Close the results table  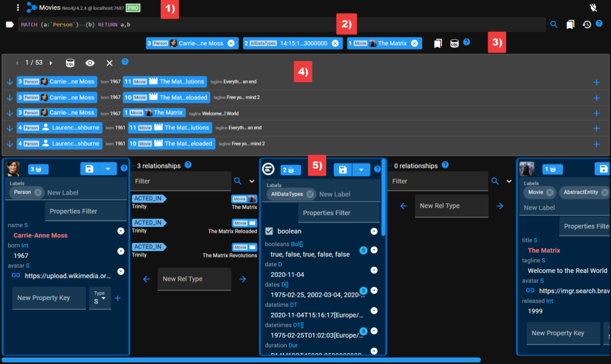[x=110, y=63]
